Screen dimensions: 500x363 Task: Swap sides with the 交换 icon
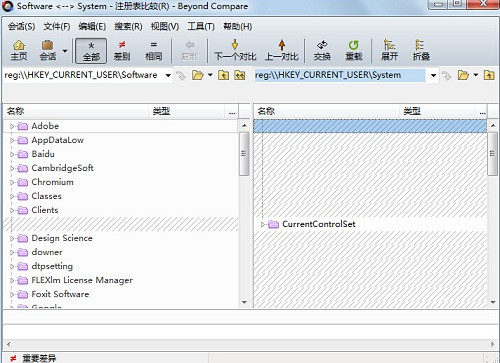[322, 50]
